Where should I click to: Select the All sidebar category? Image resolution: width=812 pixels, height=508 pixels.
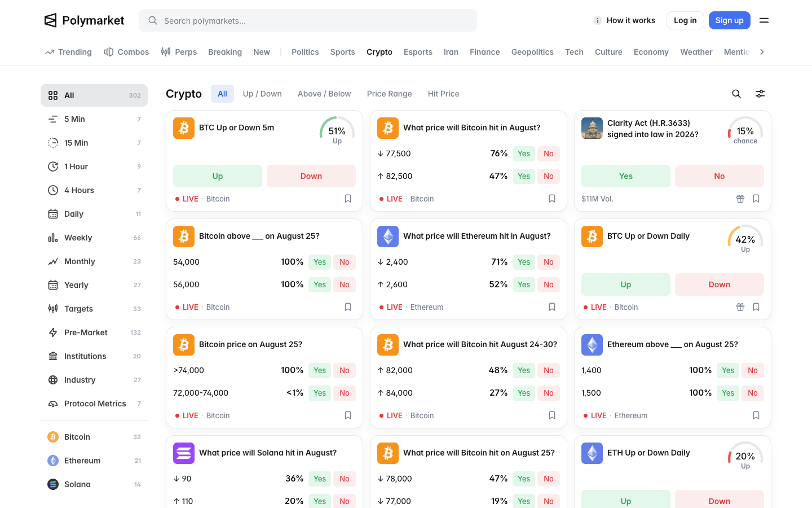tap(94, 95)
